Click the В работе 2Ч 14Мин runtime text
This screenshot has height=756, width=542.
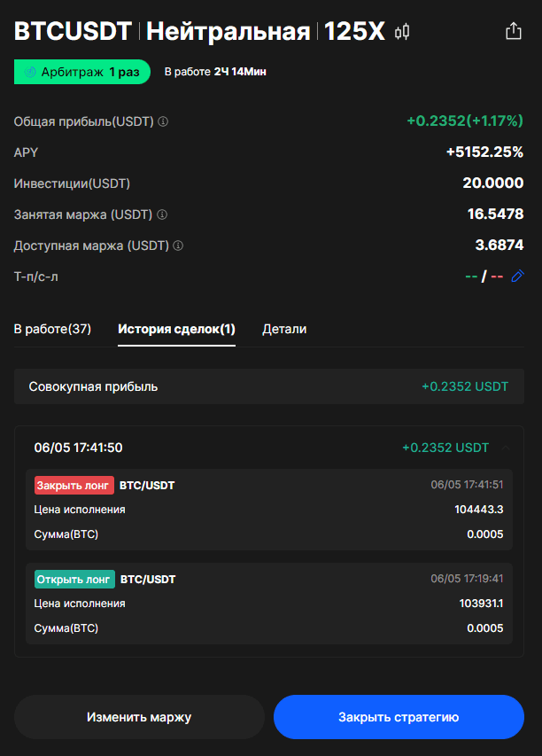coord(215,72)
